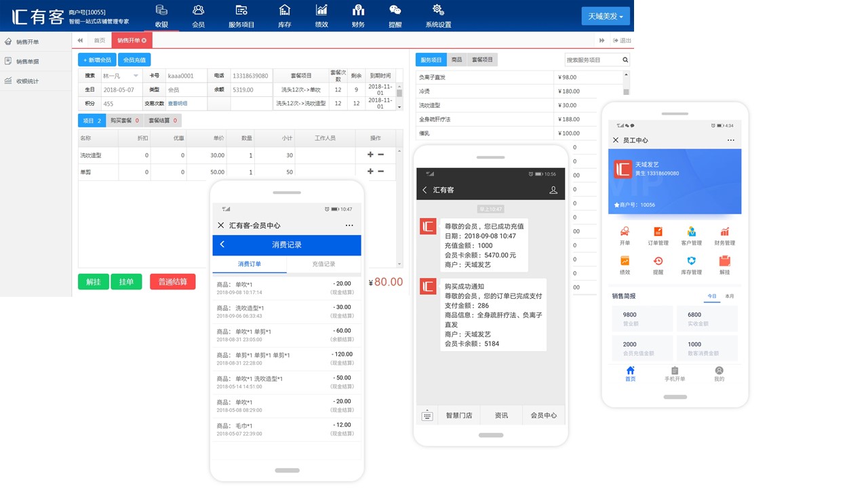
Task: Tap 我的 in 员工中心 bottom bar
Action: click(719, 374)
